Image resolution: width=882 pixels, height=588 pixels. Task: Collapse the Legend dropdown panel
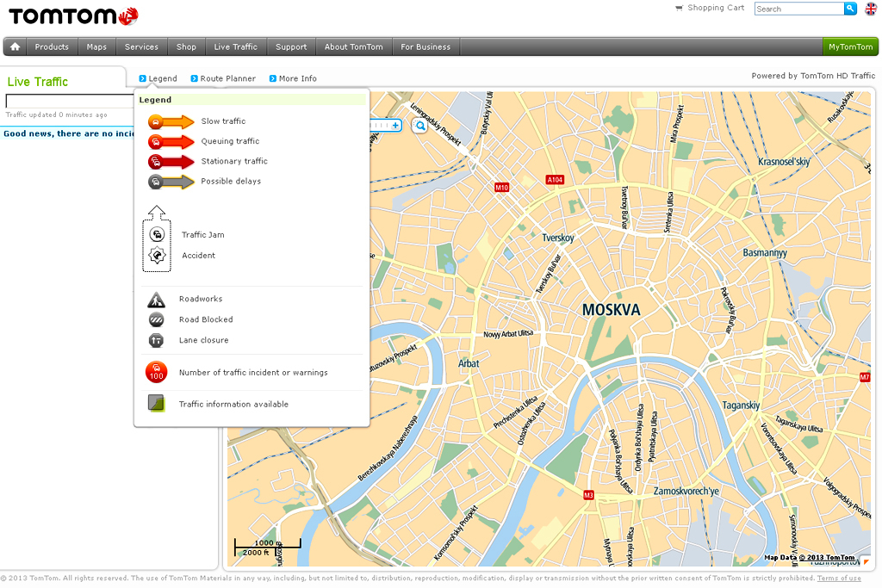pos(158,78)
